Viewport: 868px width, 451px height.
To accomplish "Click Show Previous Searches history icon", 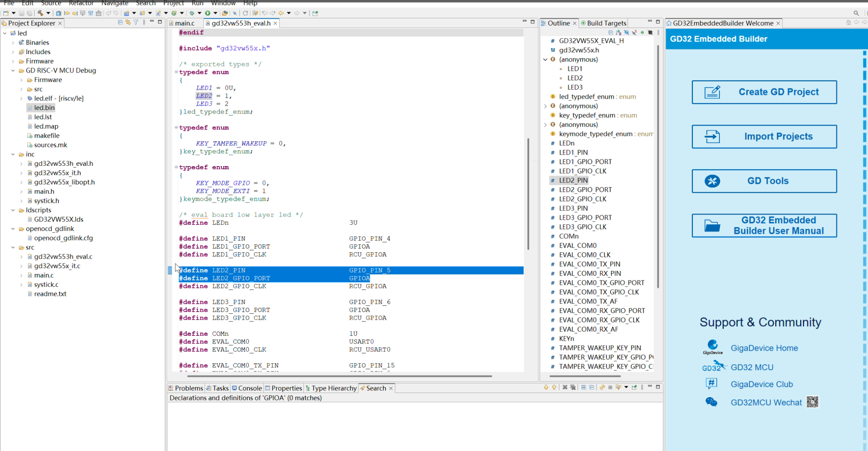I will [618, 387].
